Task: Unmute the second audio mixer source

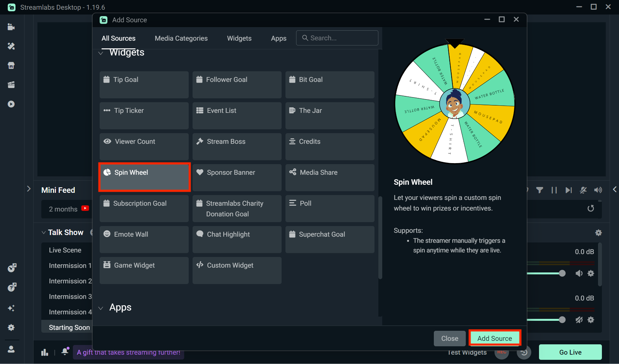Action: [579, 320]
